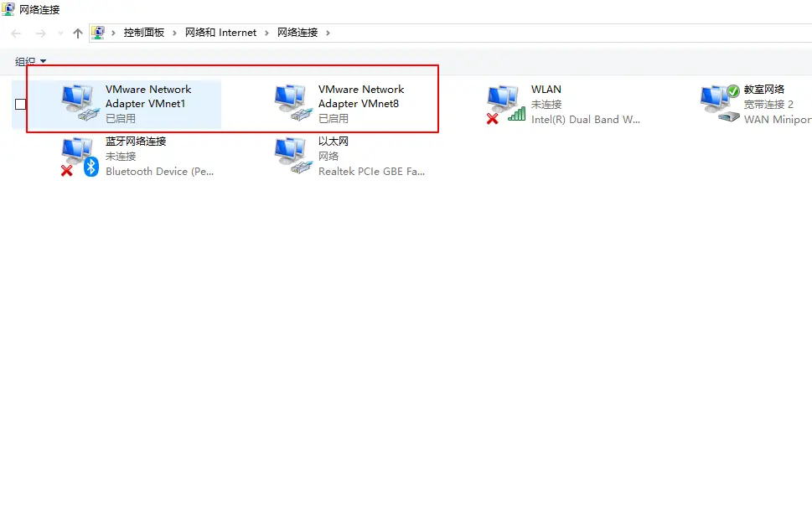
Task: Click '未连接' status under 蓝牙网络连接
Action: 120,157
